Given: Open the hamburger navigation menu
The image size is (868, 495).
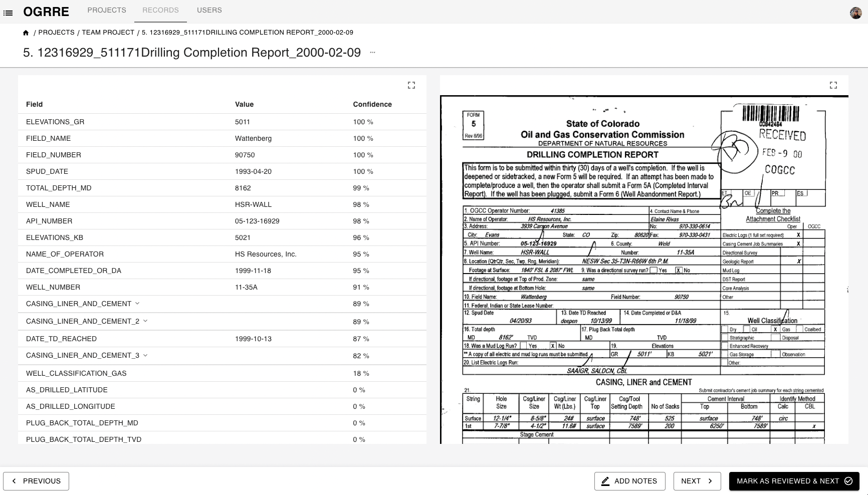Looking at the screenshot, I should (8, 13).
